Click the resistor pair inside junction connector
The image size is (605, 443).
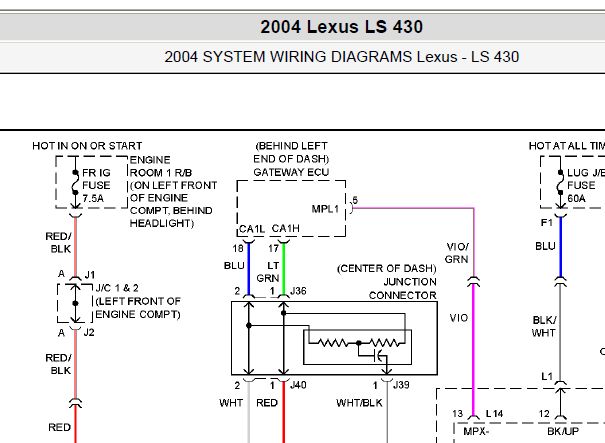(x=359, y=342)
